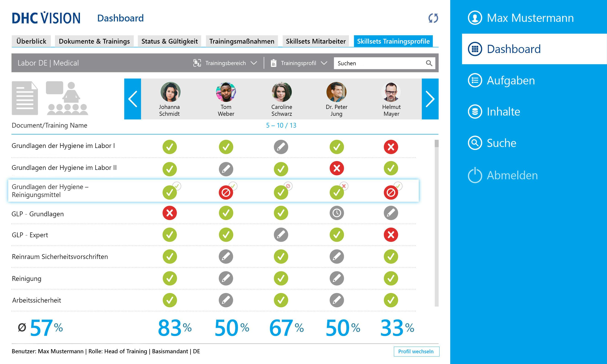
Task: Click Caroline Schwarz's profile photo
Action: click(281, 92)
